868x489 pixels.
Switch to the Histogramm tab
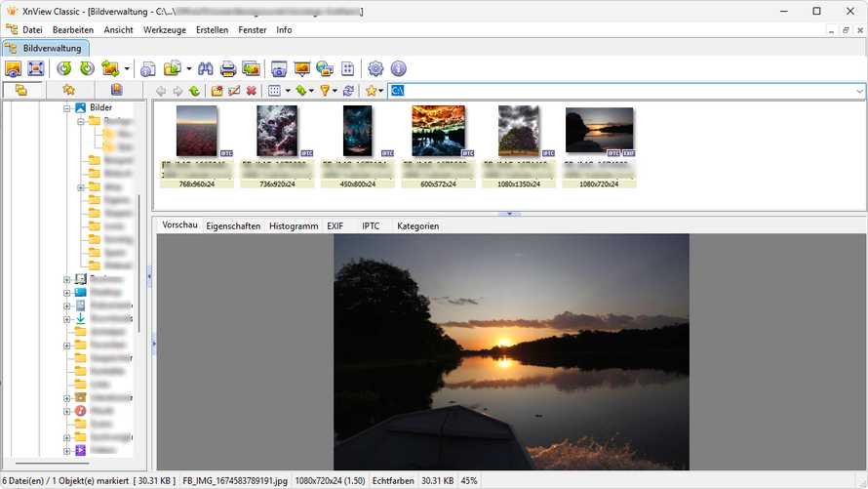(294, 225)
